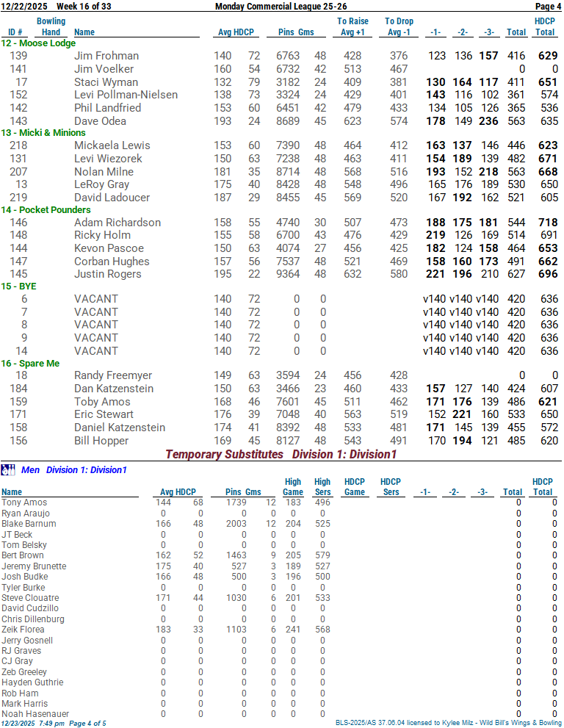Click the name Mickaela Lewis
Viewport: 564px width, 728px height.
[112, 145]
